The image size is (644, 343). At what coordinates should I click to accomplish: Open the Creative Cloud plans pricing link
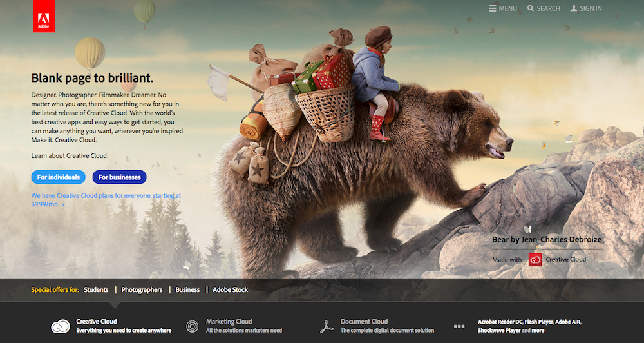(106, 199)
